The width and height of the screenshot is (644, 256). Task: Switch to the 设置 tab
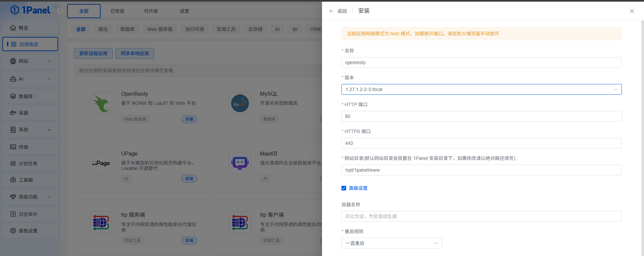click(184, 11)
